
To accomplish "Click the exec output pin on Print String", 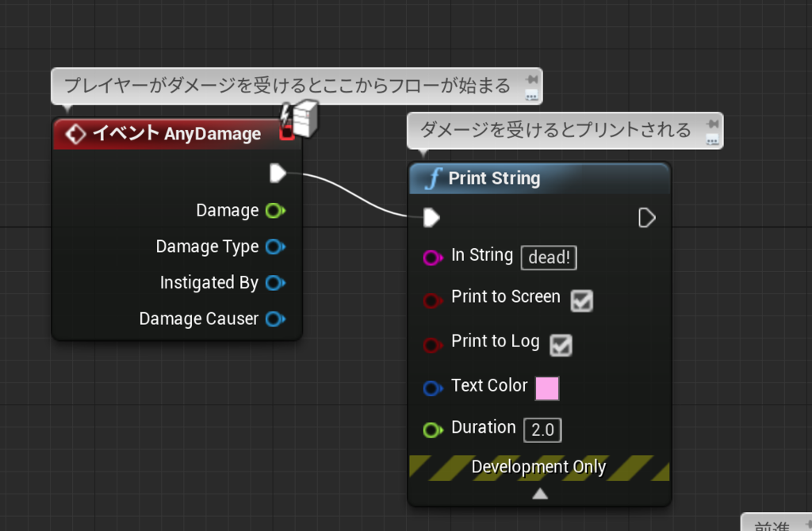I will click(x=648, y=217).
